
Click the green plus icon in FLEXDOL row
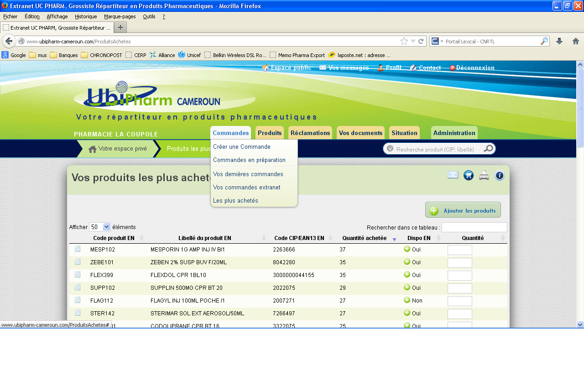407,274
